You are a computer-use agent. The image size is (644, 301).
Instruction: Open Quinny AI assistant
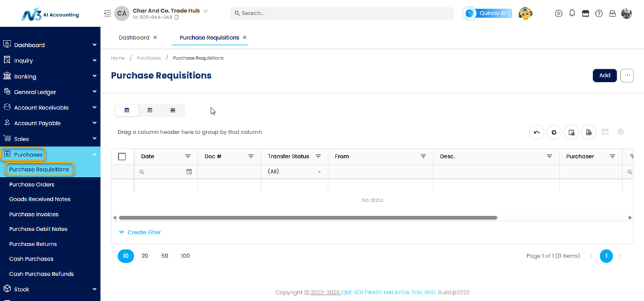(487, 14)
